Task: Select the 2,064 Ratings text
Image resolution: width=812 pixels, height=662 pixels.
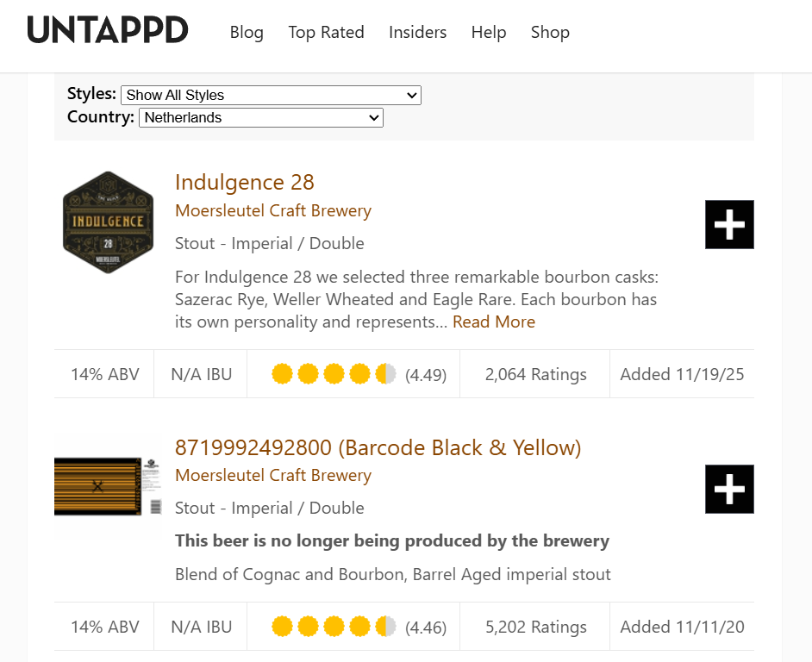Action: 535,374
